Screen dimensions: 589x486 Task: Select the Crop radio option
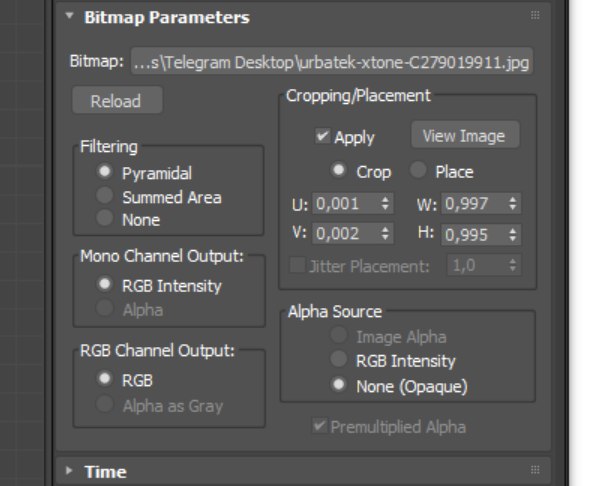(x=338, y=170)
